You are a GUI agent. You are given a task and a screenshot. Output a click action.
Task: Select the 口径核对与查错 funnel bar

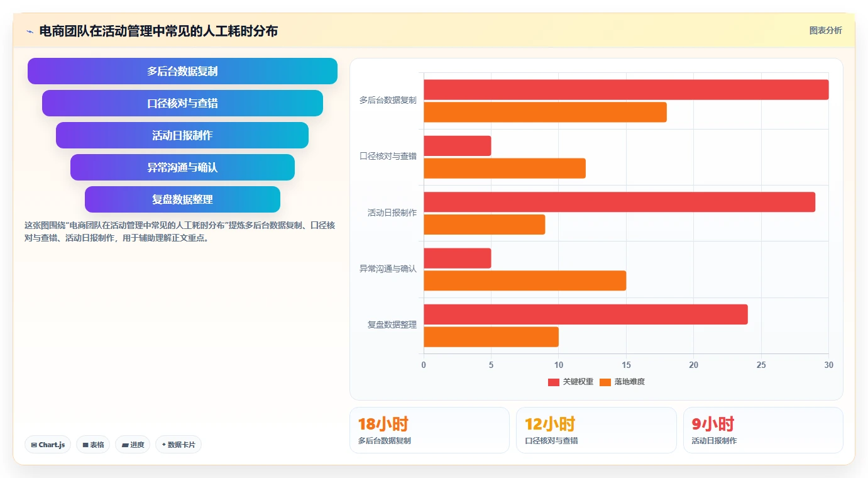[x=182, y=103]
